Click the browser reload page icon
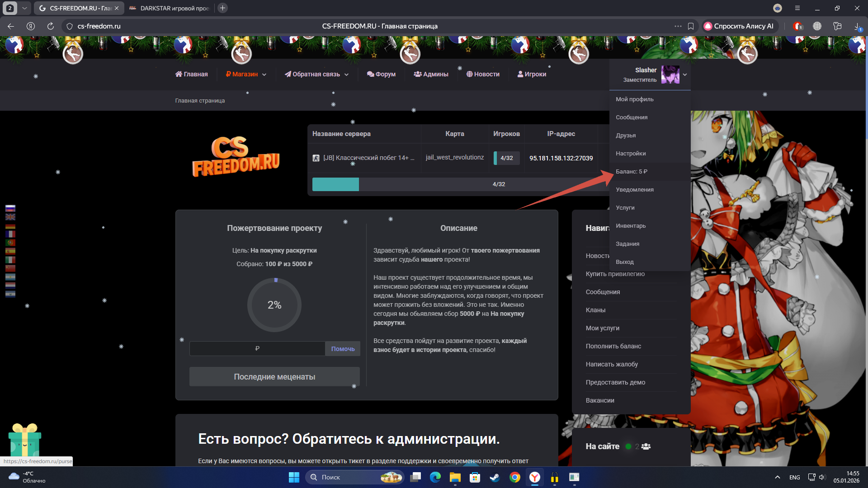The width and height of the screenshot is (868, 488). point(50,26)
